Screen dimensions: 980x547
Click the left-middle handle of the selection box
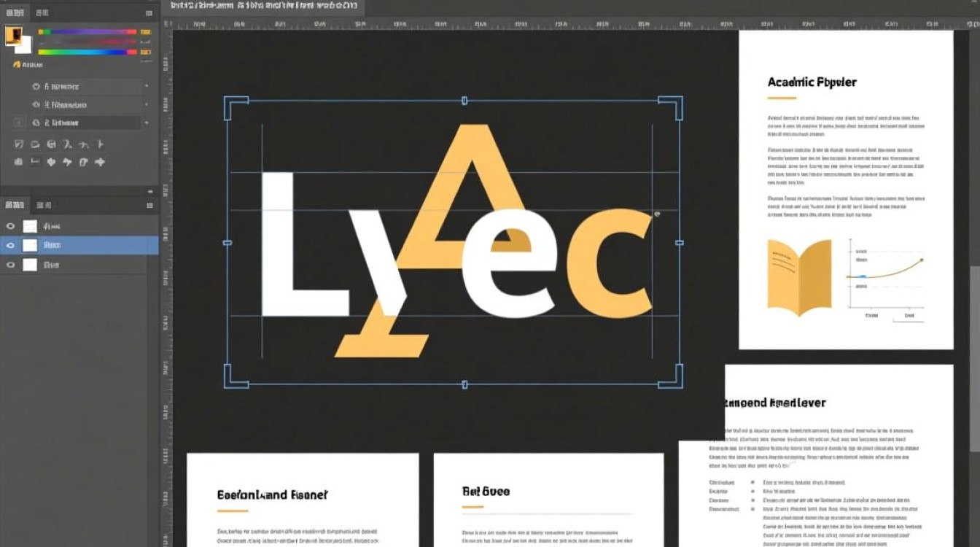coord(227,243)
